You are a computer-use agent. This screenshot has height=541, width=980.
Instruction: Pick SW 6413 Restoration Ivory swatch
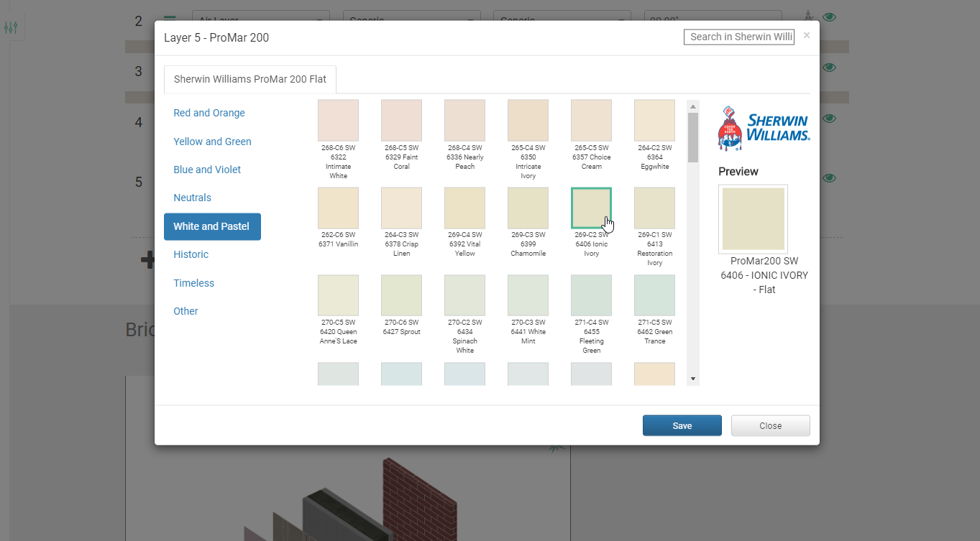(654, 208)
